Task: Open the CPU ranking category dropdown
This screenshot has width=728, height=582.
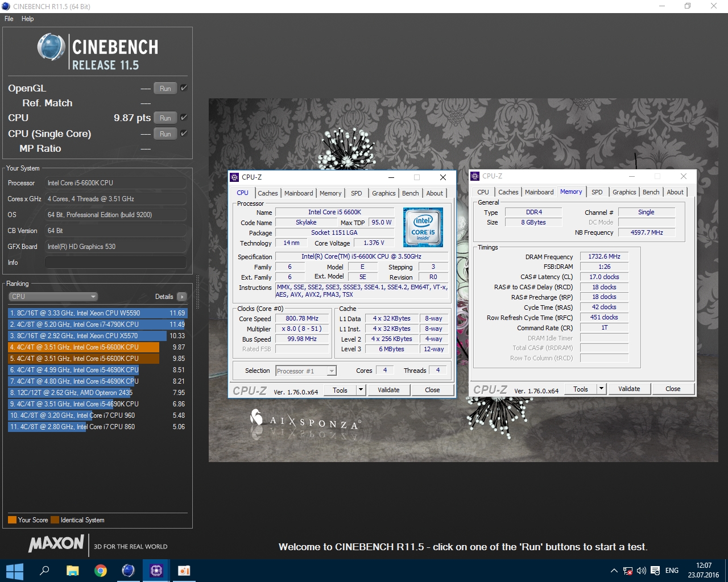Action: click(x=53, y=297)
